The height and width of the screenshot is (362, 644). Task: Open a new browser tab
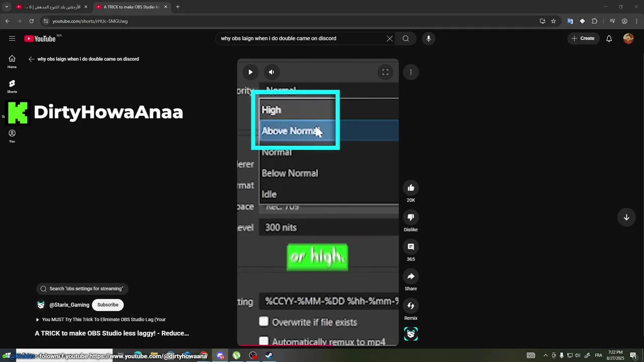(178, 7)
